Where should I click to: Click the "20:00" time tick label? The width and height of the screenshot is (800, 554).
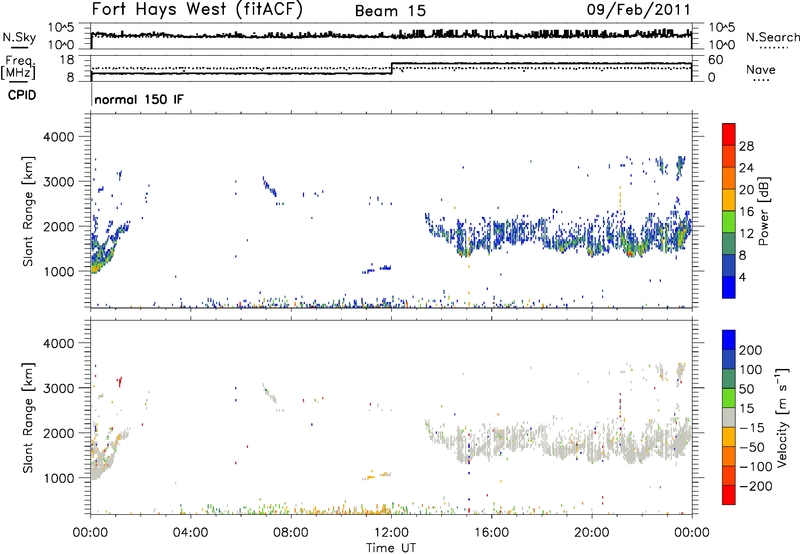tap(591, 533)
